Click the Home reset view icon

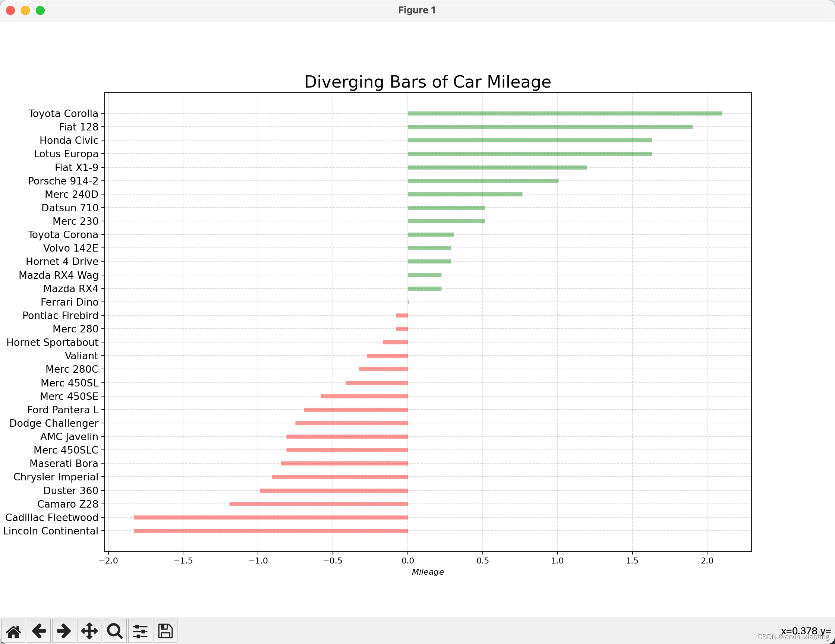point(13,631)
